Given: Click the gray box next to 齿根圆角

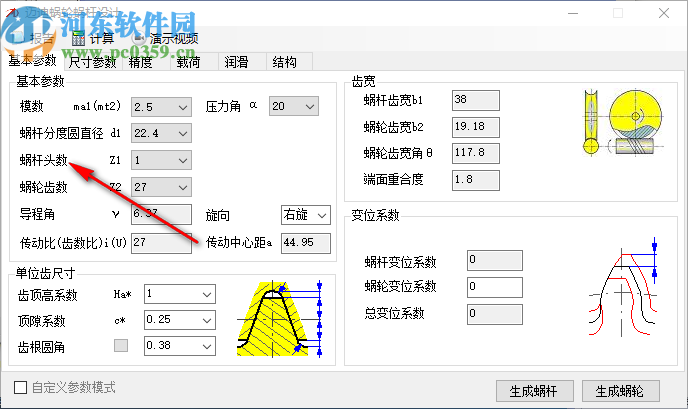Looking at the screenshot, I should tap(121, 345).
